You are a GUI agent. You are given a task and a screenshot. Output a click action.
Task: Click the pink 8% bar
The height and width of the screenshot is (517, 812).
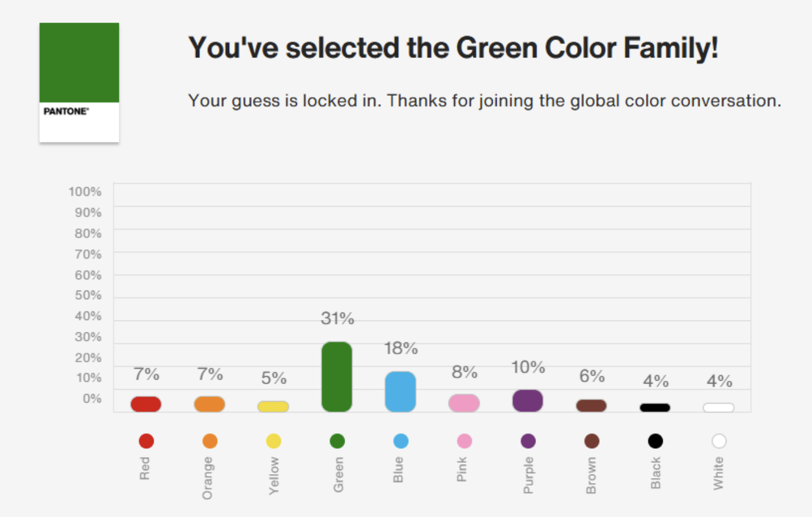464,403
